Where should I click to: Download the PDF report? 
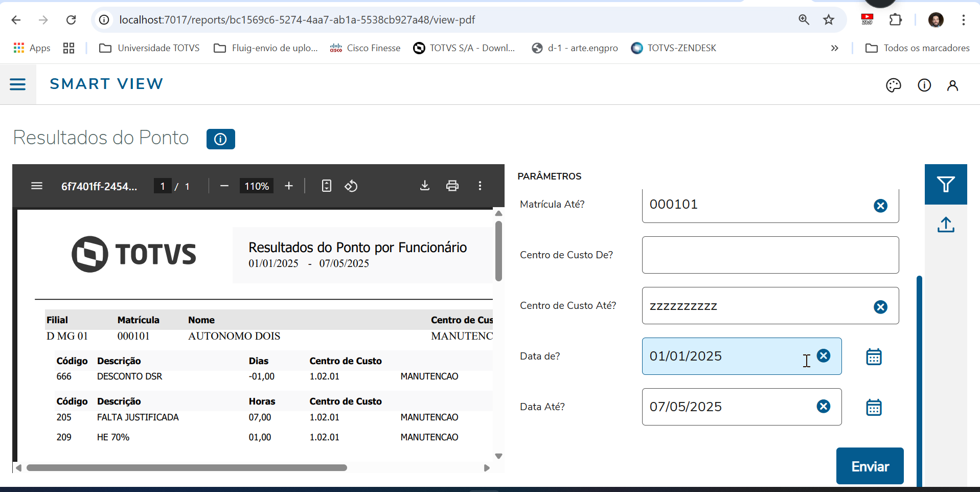click(425, 186)
